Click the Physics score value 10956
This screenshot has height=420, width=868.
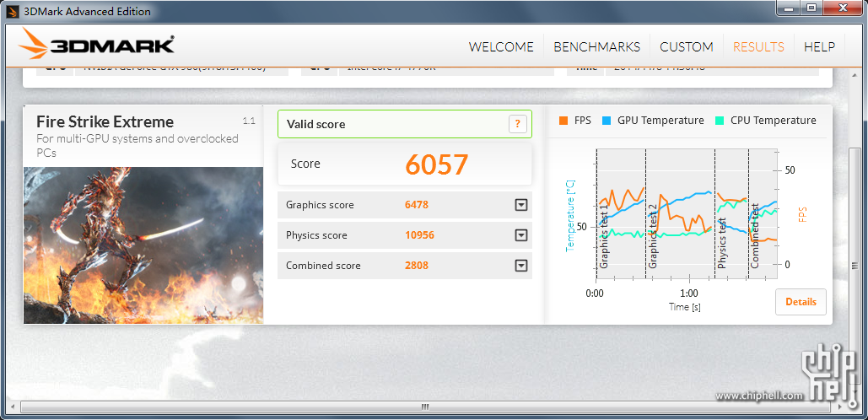coord(419,236)
